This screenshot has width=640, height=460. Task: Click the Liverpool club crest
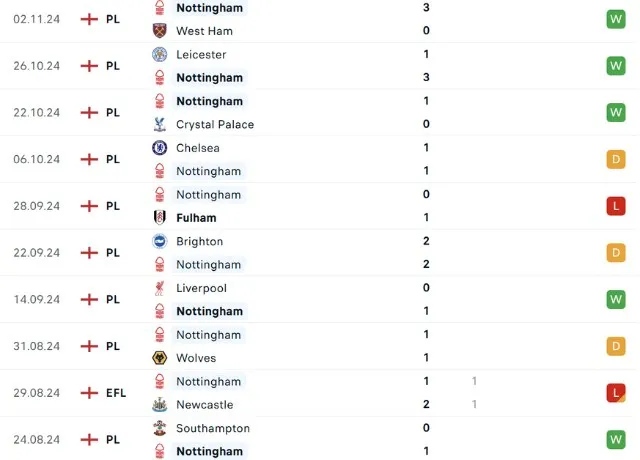pyautogui.click(x=159, y=288)
